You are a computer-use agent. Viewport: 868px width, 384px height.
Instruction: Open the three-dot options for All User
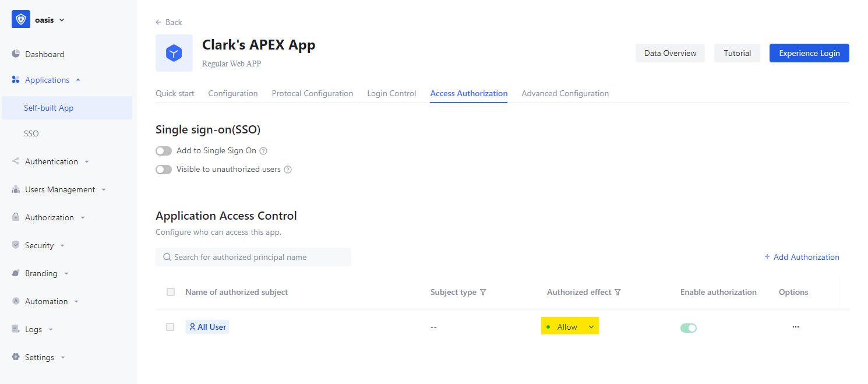point(796,327)
